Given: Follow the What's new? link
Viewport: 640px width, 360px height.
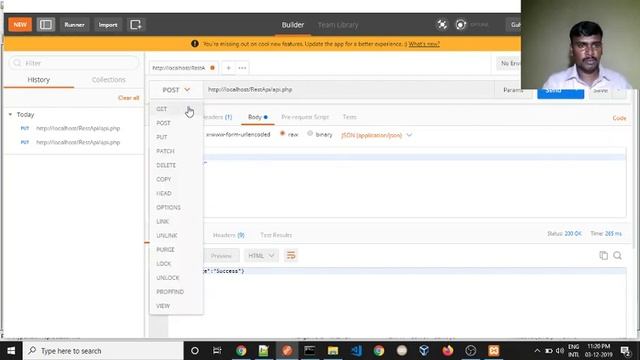Looking at the screenshot, I should pos(424,44).
